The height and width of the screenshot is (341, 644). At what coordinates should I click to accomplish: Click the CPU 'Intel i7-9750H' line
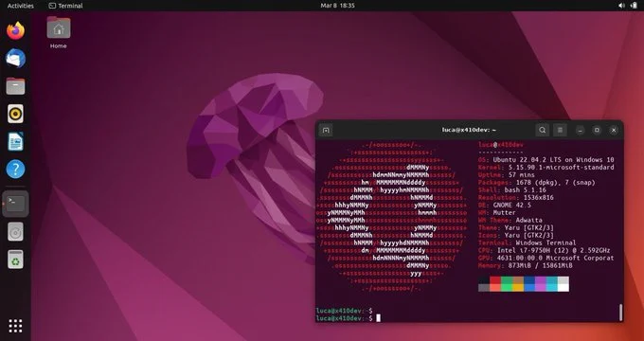pyautogui.click(x=545, y=250)
